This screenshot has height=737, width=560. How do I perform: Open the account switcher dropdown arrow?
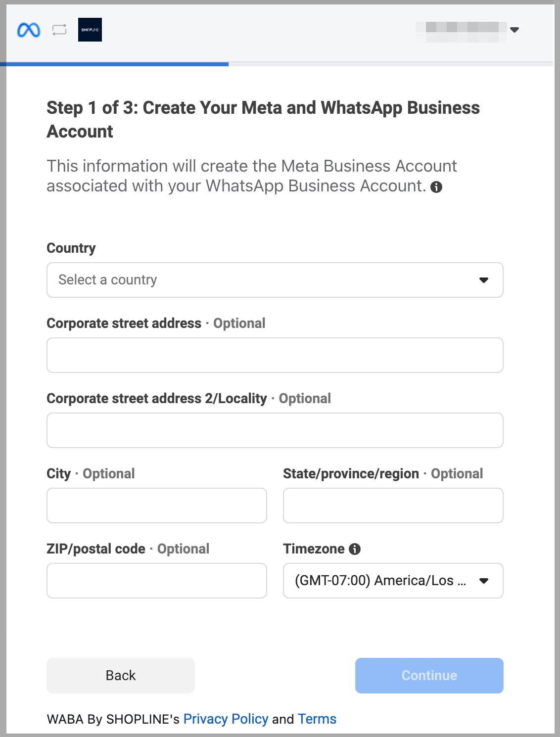point(514,30)
